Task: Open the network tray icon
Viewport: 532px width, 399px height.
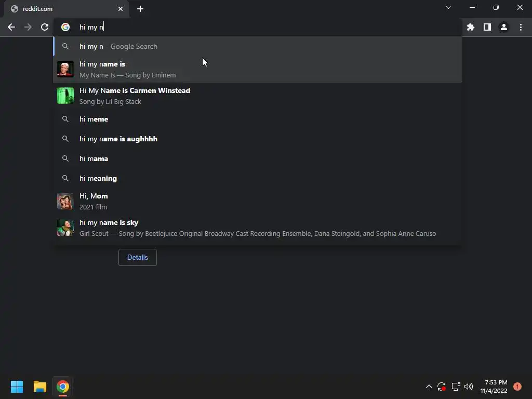Action: pyautogui.click(x=456, y=387)
